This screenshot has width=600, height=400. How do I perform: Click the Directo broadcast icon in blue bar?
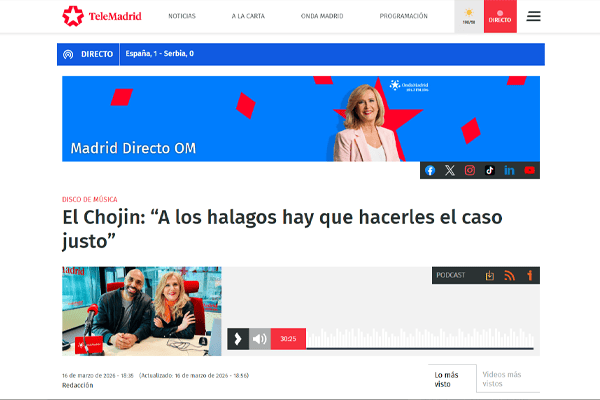68,54
